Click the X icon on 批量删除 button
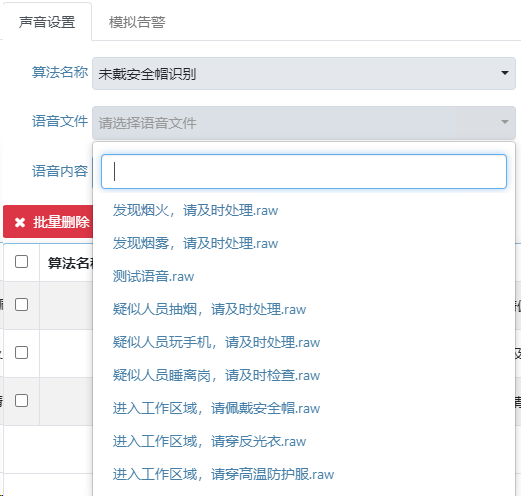Viewport: 521px width, 496px height. pos(20,222)
